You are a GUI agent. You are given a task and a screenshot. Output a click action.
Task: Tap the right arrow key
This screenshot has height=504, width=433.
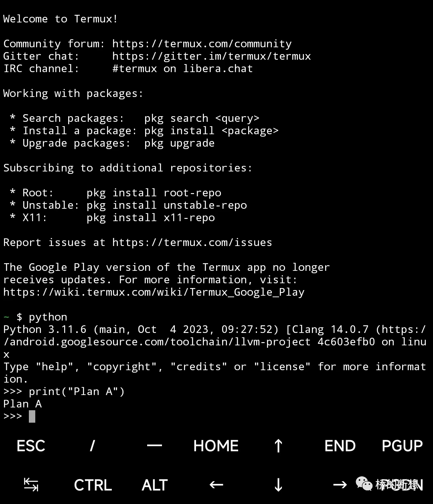click(340, 485)
